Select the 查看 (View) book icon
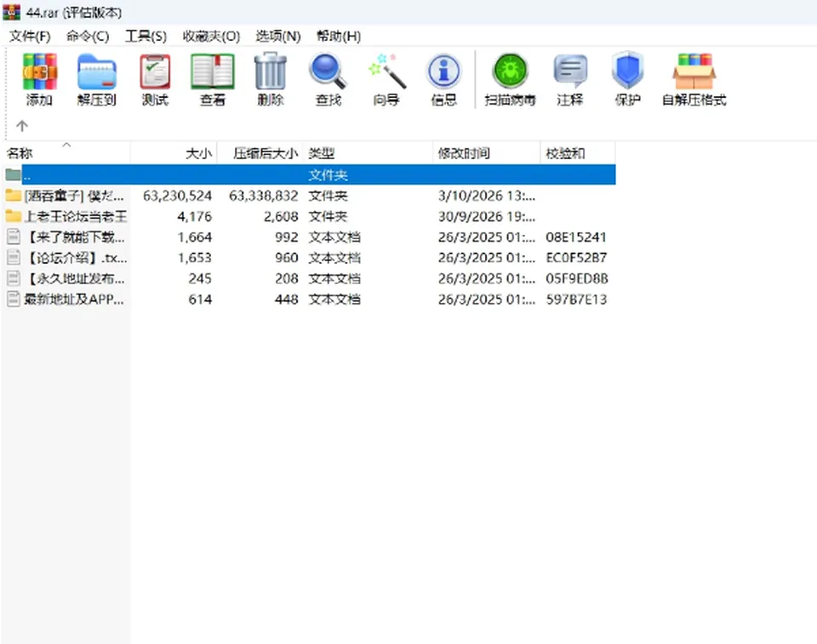Viewport: 817px width, 644px height. (x=213, y=79)
